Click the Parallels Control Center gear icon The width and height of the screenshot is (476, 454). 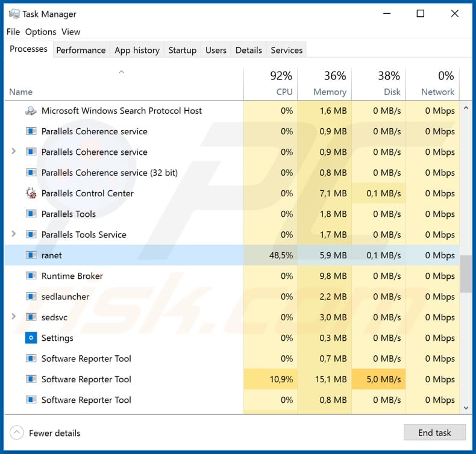point(31,193)
